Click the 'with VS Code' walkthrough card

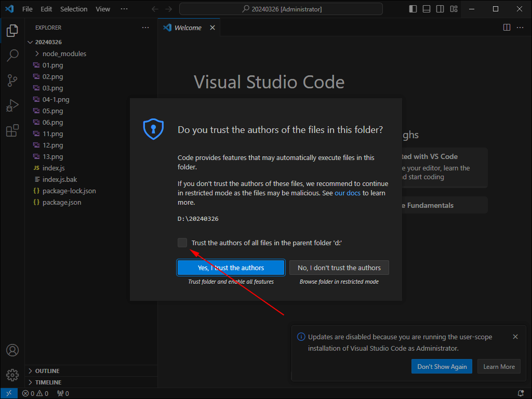click(445, 168)
